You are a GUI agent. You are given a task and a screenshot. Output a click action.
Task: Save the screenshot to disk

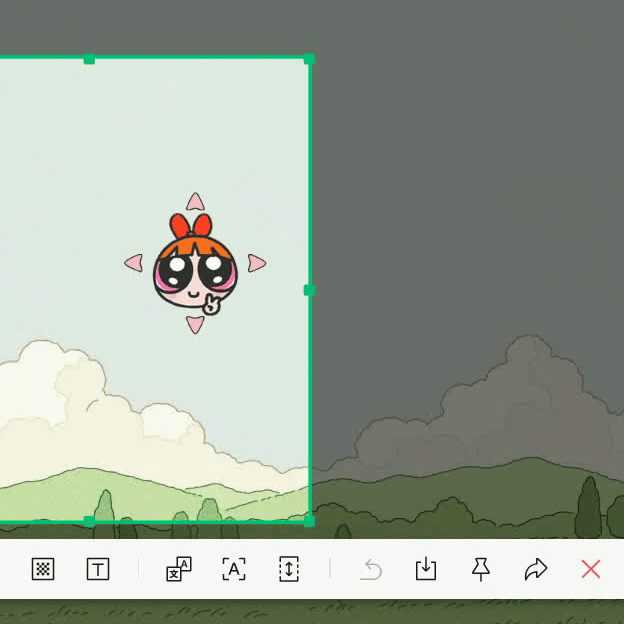click(x=426, y=569)
